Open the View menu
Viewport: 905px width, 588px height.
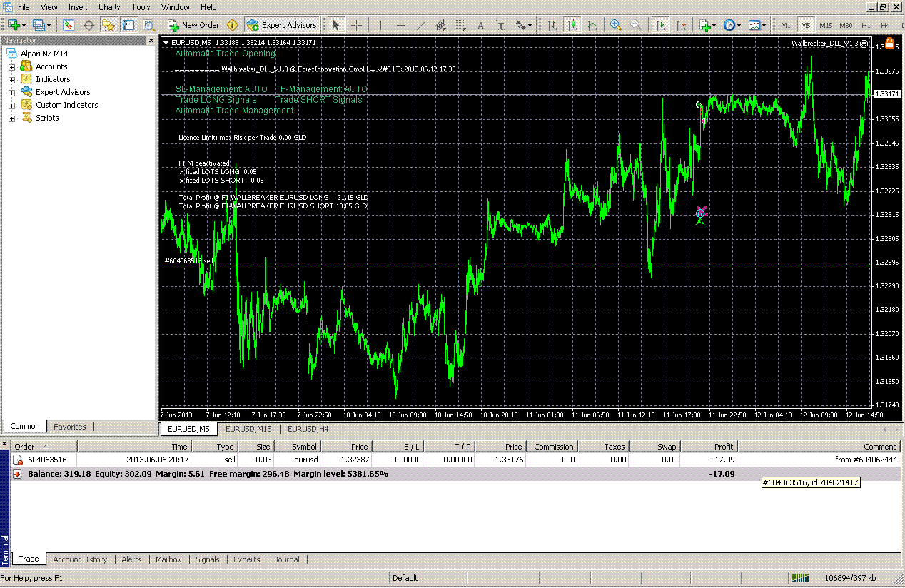click(x=49, y=6)
